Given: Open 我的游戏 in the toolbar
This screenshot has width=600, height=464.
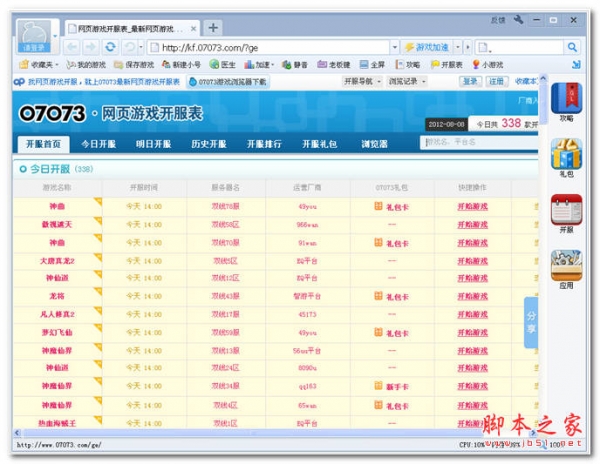Looking at the screenshot, I should click(x=86, y=65).
